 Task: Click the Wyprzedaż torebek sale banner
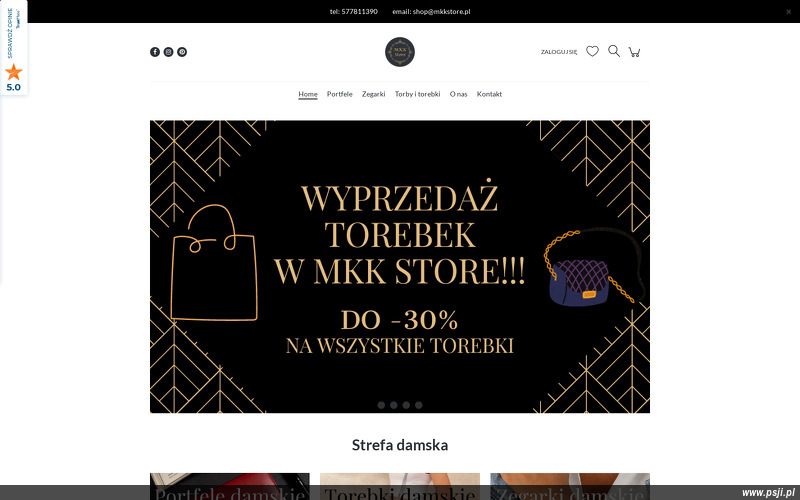point(399,266)
